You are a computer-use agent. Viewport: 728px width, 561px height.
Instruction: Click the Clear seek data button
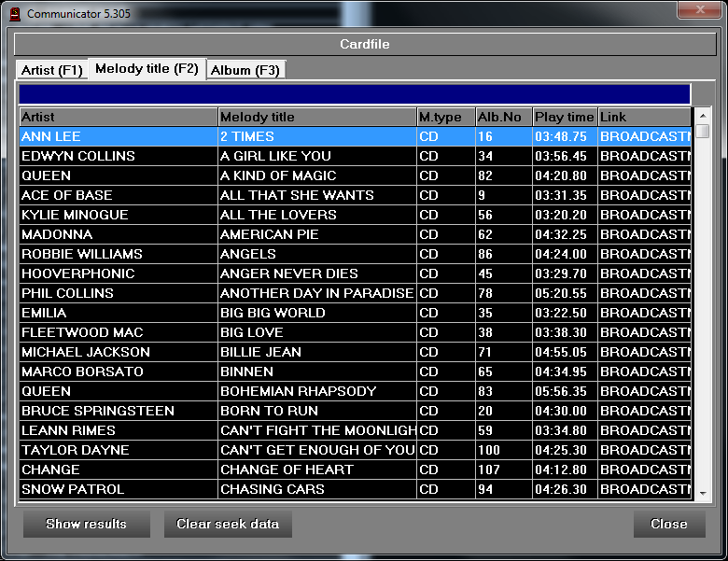[228, 524]
